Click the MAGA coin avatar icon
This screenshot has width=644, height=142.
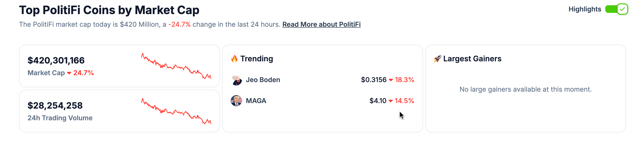(x=236, y=101)
